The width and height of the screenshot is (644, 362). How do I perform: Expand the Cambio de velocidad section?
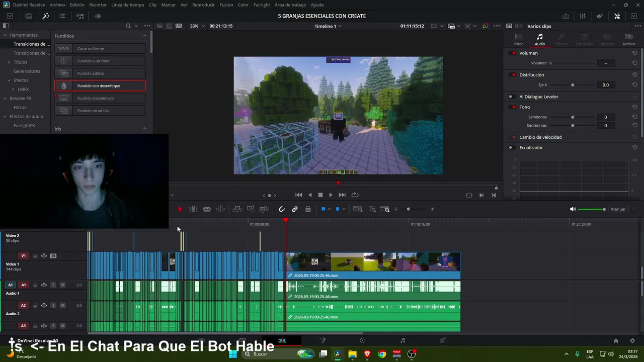(540, 137)
